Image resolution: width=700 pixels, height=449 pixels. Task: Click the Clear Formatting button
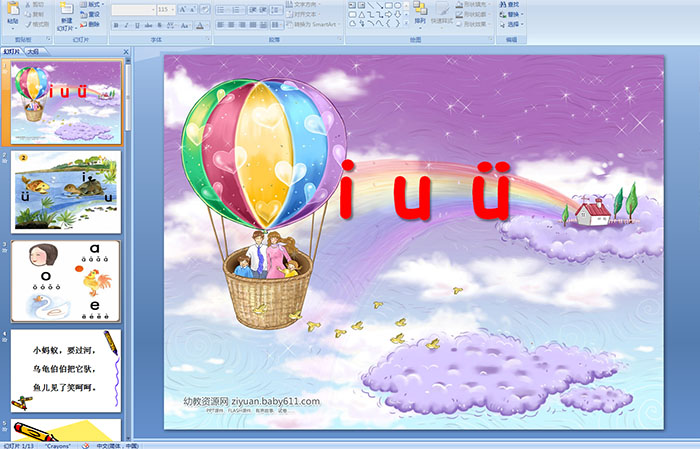[x=205, y=9]
